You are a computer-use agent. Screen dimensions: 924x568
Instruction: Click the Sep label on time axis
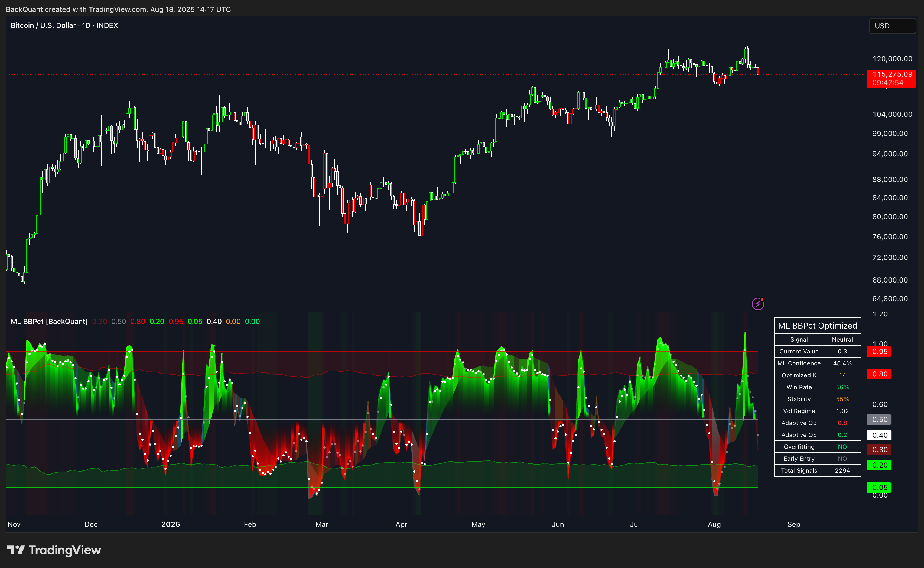pos(794,524)
